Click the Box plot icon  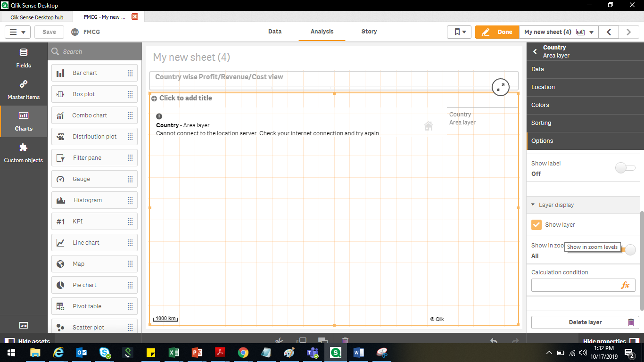tap(60, 94)
